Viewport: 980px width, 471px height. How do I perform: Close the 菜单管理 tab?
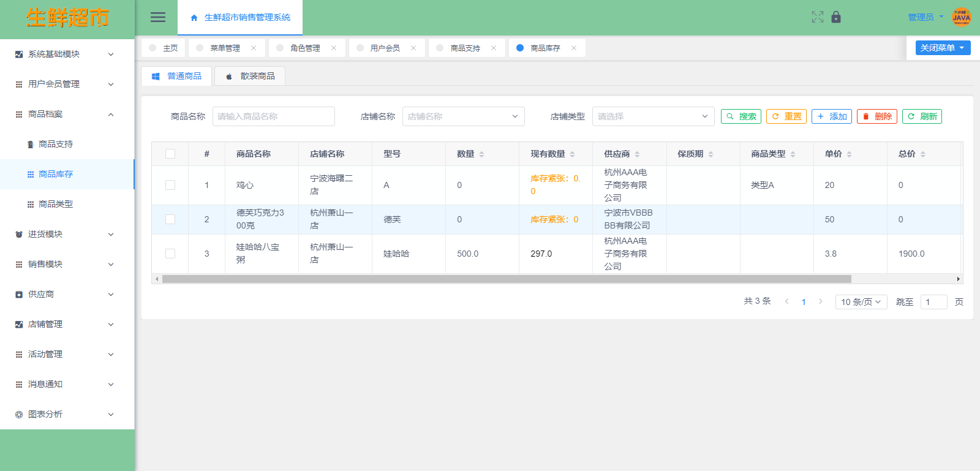click(254, 48)
